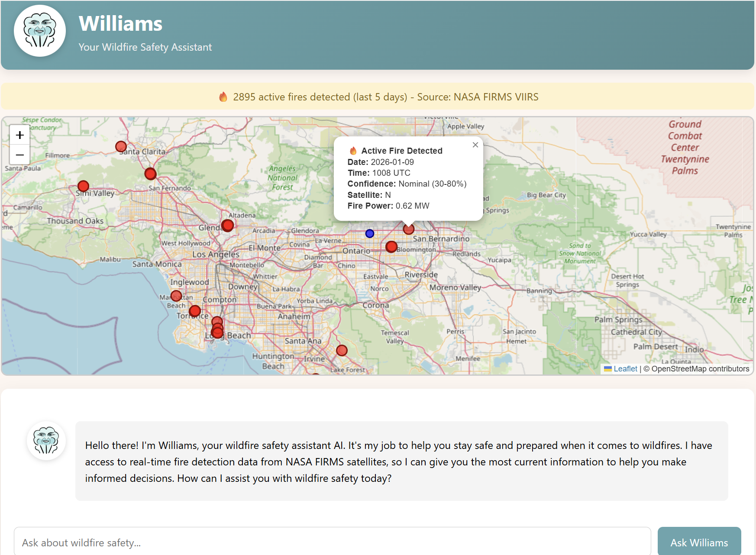This screenshot has width=756, height=555.
Task: Select the fire marker cluster at Long Beach
Action: pos(217,331)
